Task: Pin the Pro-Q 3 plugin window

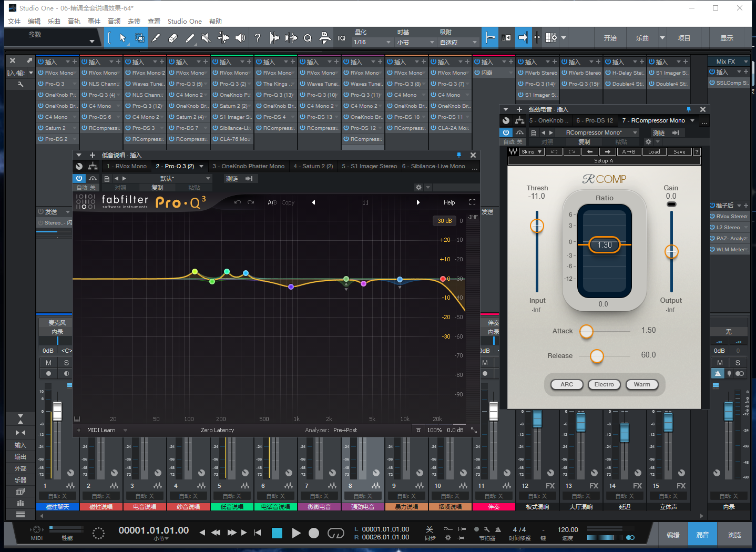Action: (458, 155)
